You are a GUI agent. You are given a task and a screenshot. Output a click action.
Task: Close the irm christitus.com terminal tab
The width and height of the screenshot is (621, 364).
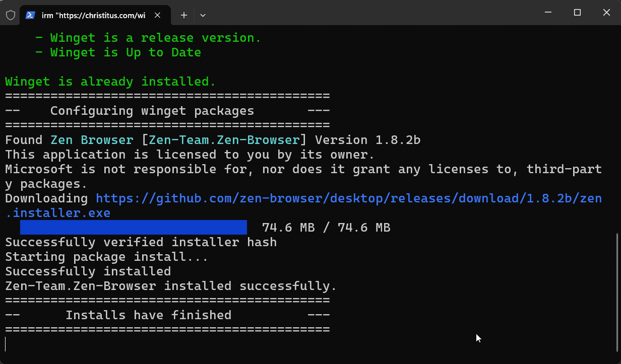click(x=158, y=15)
